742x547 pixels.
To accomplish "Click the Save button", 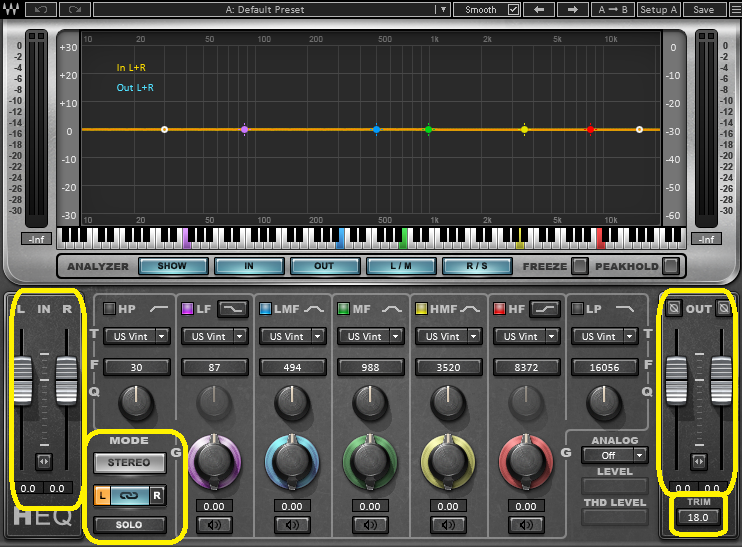I will (x=704, y=9).
